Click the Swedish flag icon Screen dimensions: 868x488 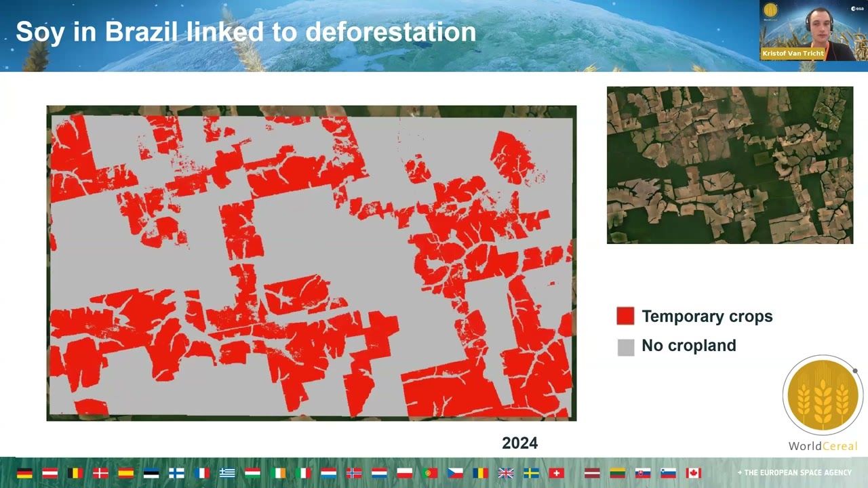pos(532,473)
